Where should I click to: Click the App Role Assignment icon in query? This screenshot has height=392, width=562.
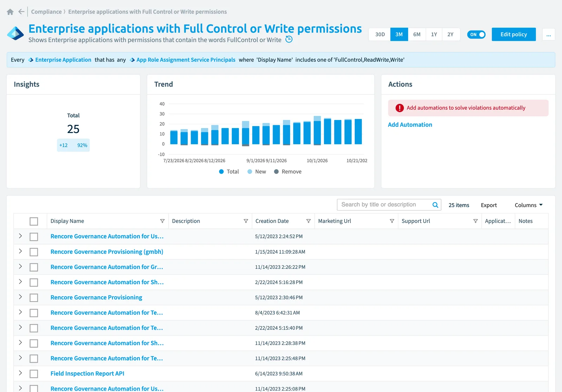pyautogui.click(x=132, y=60)
